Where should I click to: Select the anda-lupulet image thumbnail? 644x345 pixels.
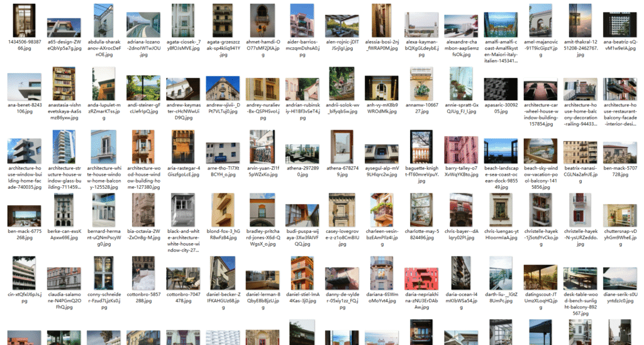[x=104, y=84]
